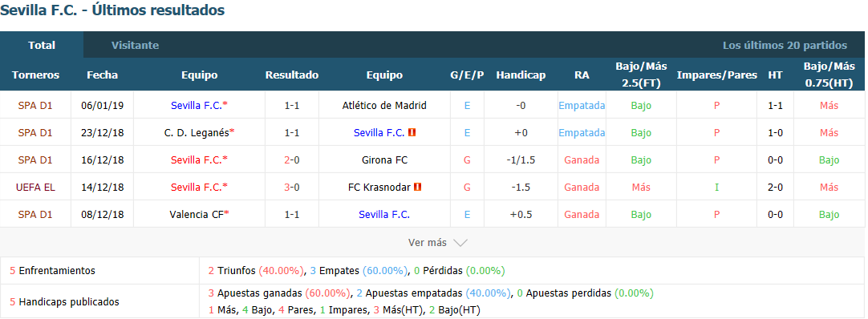Select the Total tab
Screen dimensions: 868x319
(x=42, y=46)
